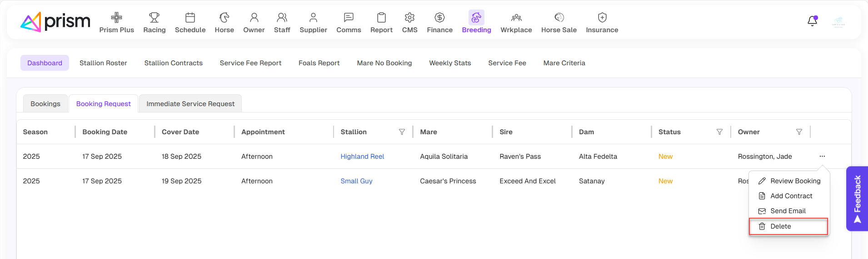
Task: Click the Highland Reel stallion link
Action: (362, 156)
